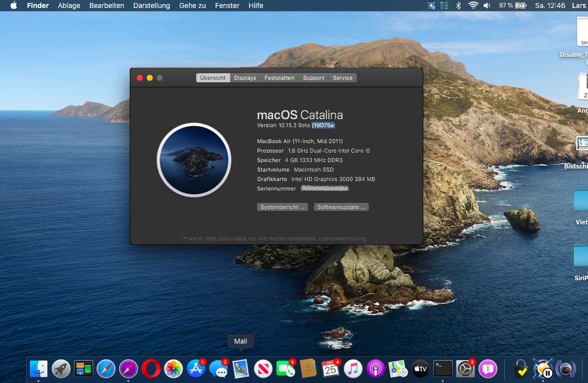Open the padlock with checkmark Dock app

click(x=521, y=369)
